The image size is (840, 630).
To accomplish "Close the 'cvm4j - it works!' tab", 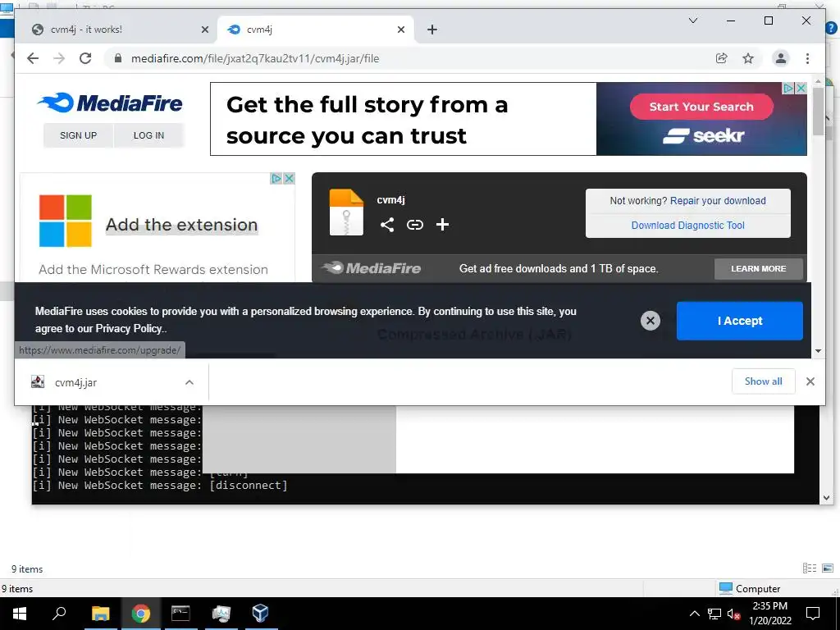I will pyautogui.click(x=204, y=30).
